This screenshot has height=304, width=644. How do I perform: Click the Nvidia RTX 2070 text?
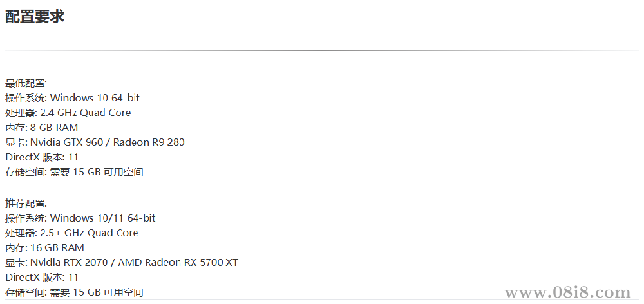pos(70,263)
